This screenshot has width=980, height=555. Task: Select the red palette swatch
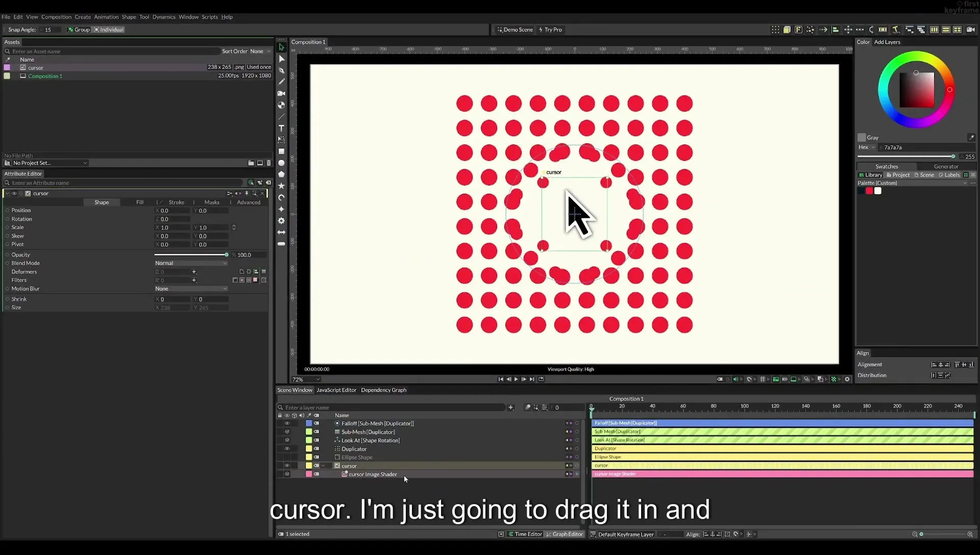tap(869, 191)
